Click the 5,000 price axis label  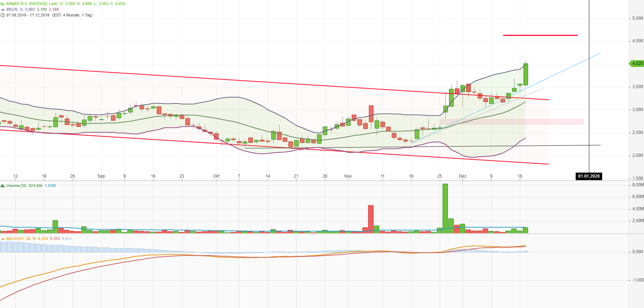[x=638, y=18]
